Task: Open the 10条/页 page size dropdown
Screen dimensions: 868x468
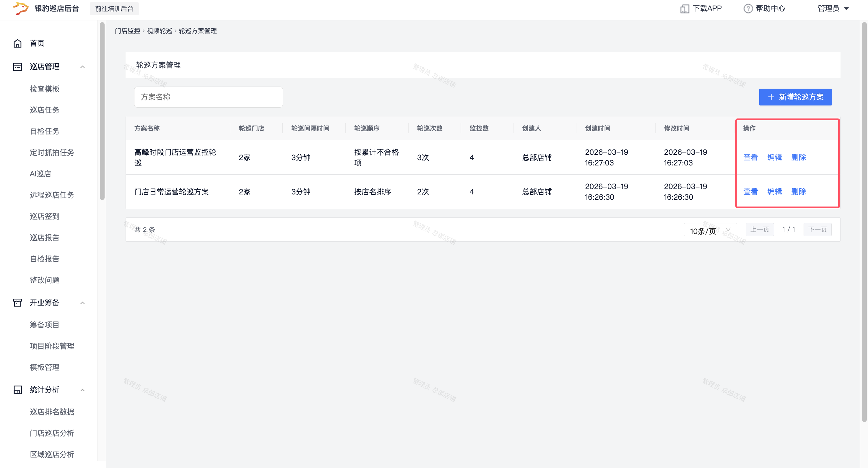Action: [710, 230]
